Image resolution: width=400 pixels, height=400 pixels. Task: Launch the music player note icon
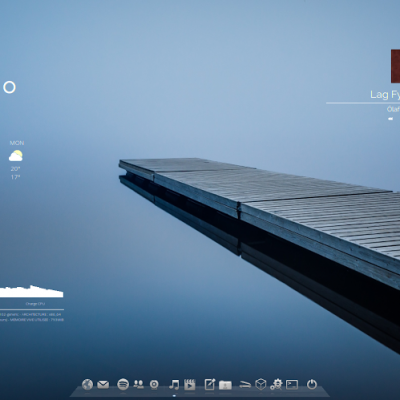tap(174, 384)
